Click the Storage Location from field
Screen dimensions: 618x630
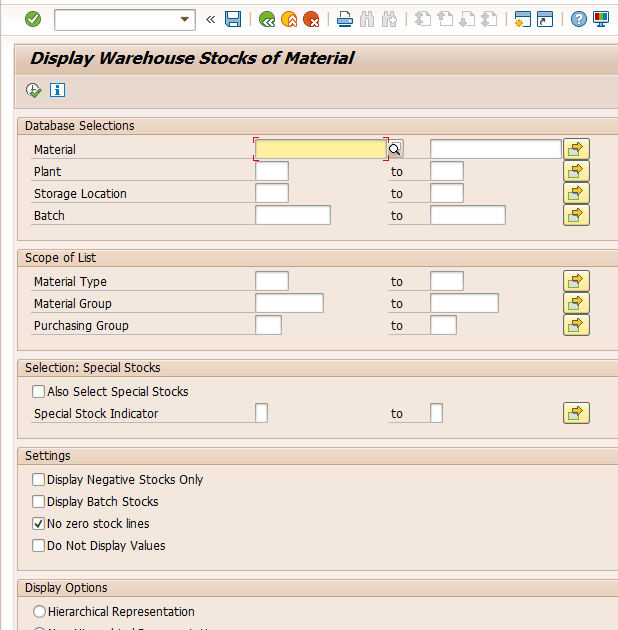coord(272,193)
